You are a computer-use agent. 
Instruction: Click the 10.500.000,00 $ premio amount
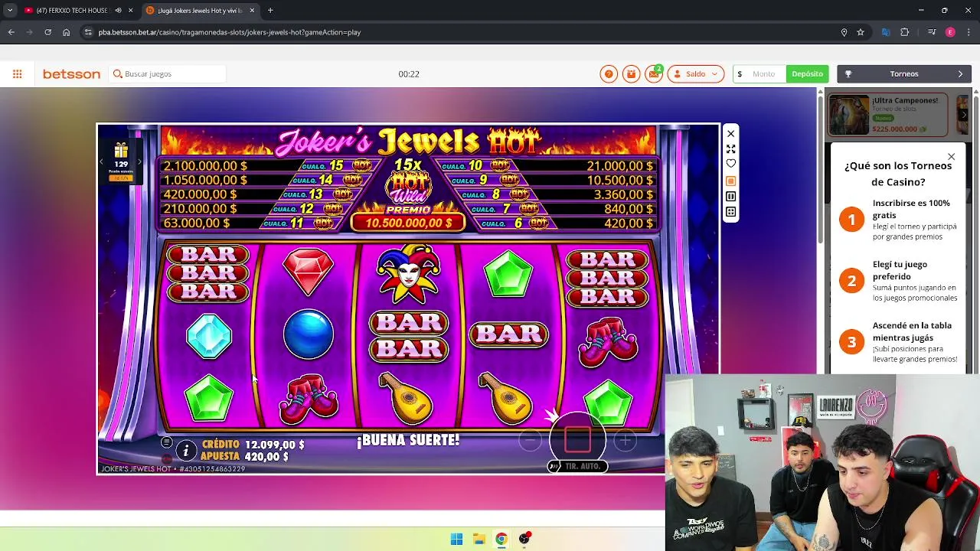(408, 223)
